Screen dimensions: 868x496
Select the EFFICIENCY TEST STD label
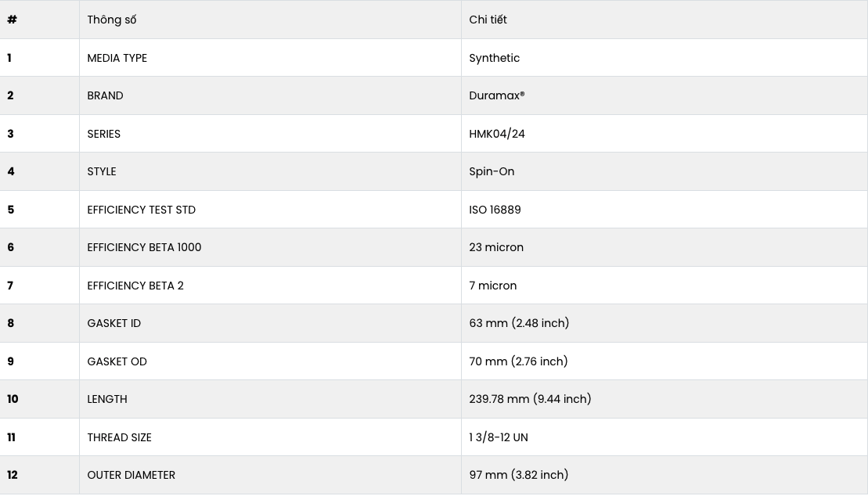click(142, 210)
